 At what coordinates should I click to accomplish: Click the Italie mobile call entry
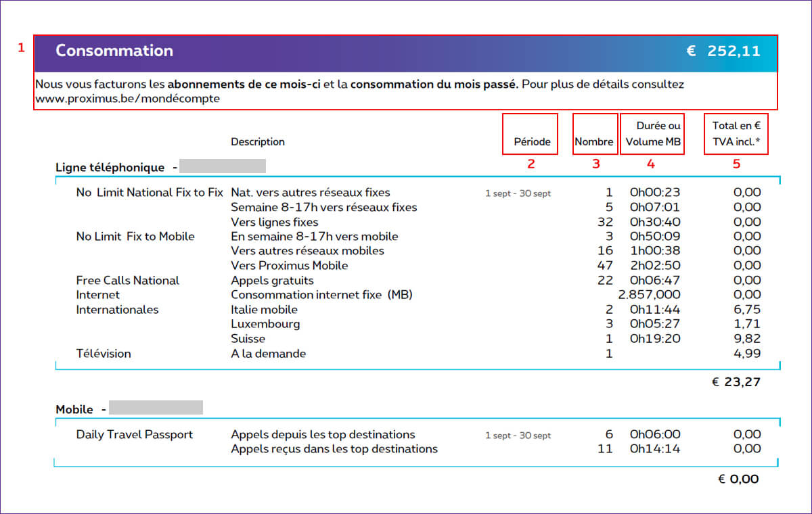(264, 310)
